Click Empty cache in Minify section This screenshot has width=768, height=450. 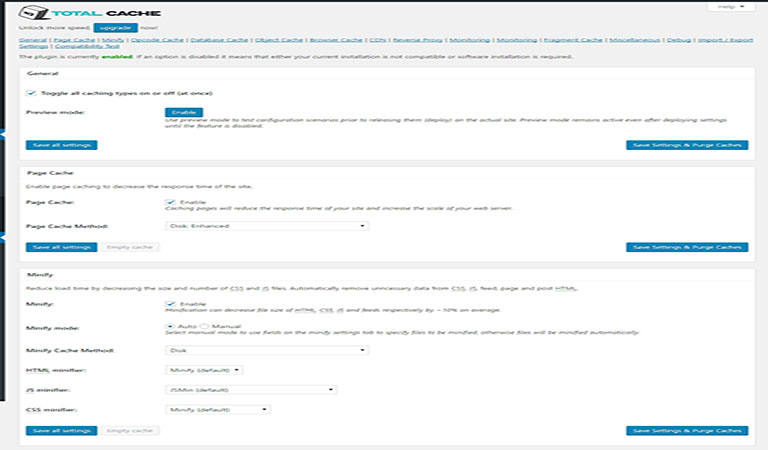130,430
